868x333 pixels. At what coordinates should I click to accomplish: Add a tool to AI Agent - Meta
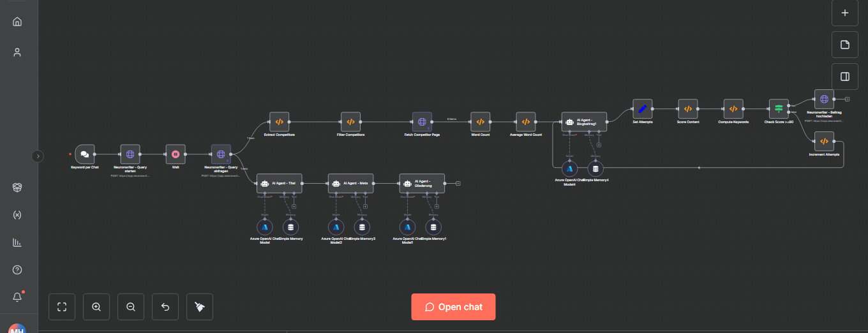pos(365,206)
